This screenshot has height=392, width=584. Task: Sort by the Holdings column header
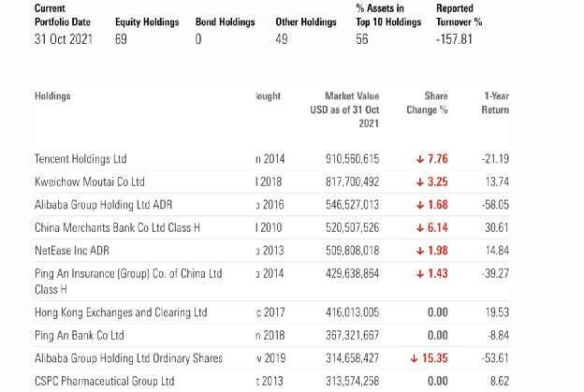pos(52,95)
